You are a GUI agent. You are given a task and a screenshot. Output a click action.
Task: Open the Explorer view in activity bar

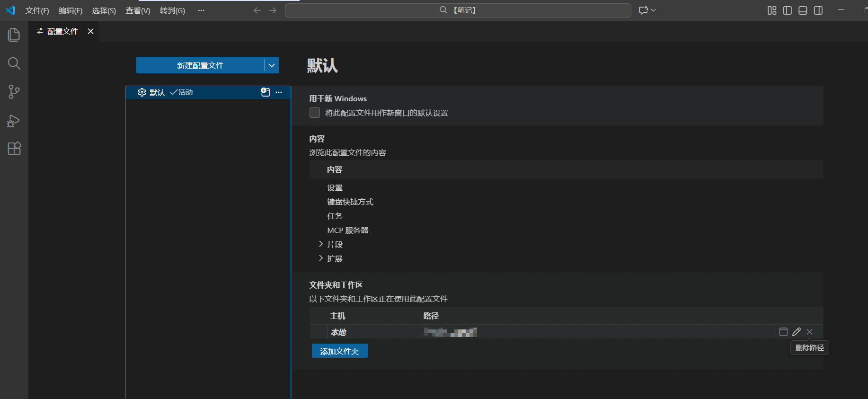[x=14, y=35]
